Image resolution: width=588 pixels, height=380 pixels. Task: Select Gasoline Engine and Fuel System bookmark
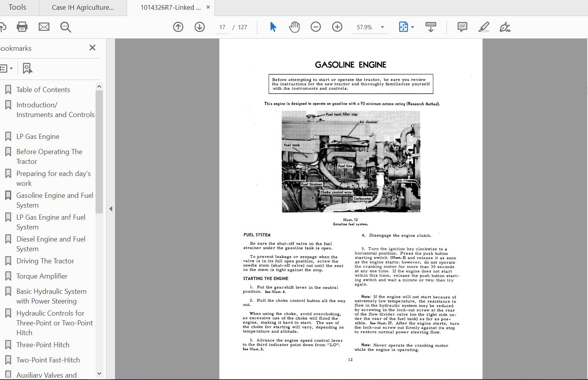click(x=55, y=200)
